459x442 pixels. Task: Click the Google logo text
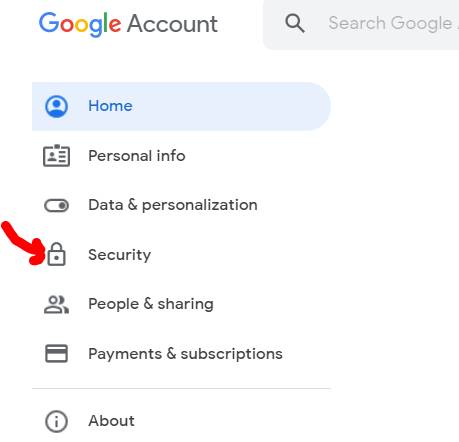point(80,24)
